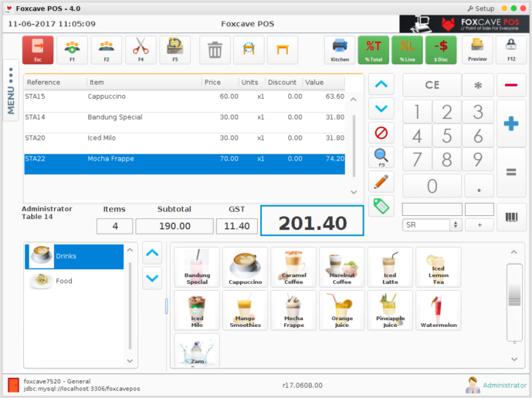Move ticket line selection down
The width and height of the screenshot is (532, 398).
pos(381,109)
